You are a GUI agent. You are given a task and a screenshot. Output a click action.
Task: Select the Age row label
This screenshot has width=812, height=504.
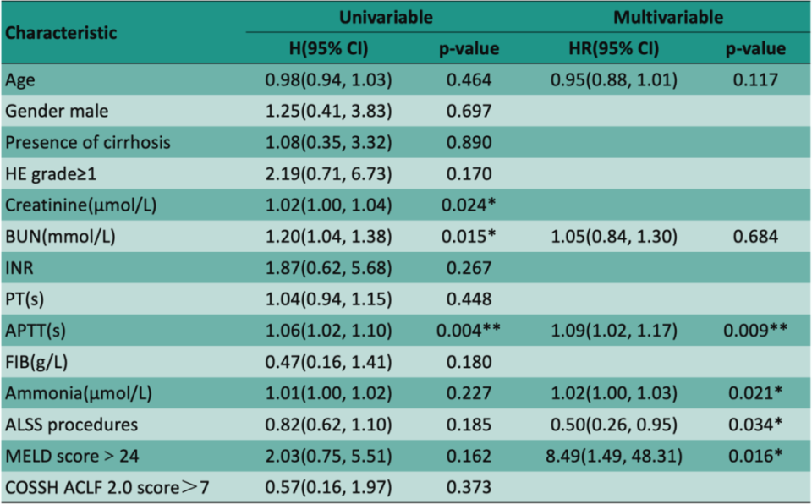point(20,80)
